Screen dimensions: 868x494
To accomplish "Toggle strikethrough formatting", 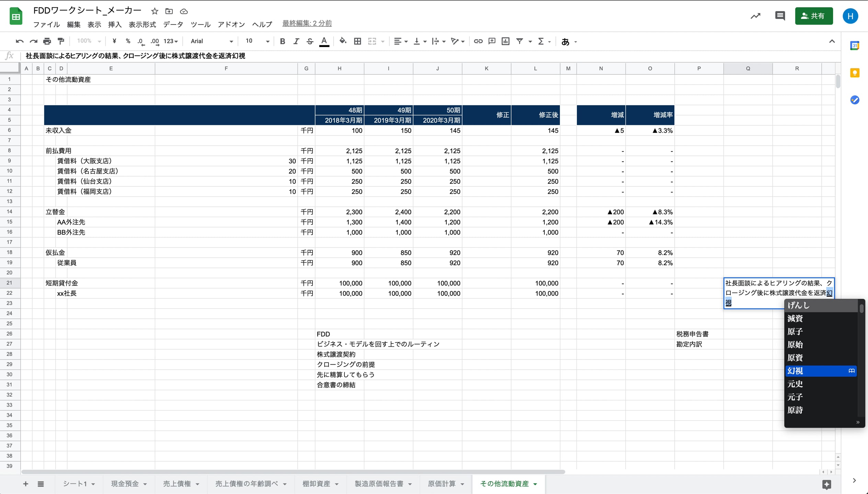I will pos(310,41).
